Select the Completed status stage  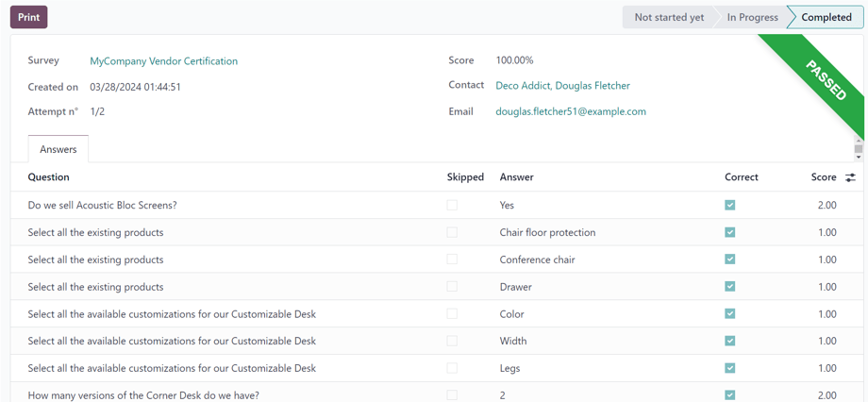826,17
